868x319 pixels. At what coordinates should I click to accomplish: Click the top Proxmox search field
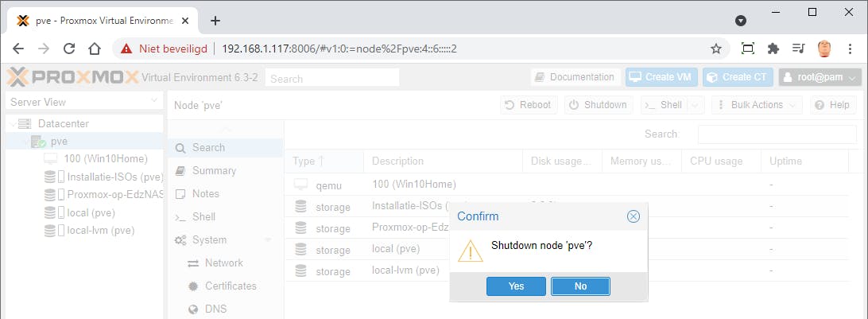click(x=331, y=78)
